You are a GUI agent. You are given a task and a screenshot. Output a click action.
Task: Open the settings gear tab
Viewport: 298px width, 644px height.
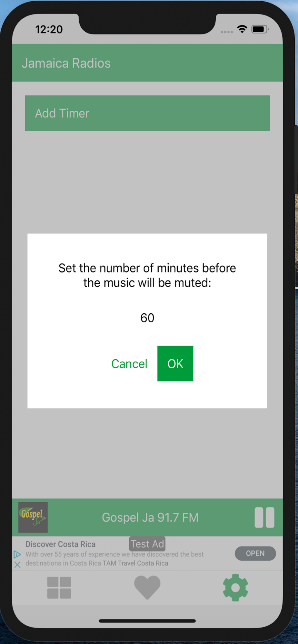pos(235,587)
